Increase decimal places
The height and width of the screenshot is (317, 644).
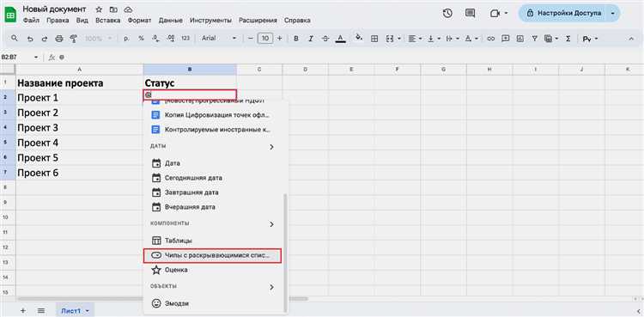(x=171, y=39)
